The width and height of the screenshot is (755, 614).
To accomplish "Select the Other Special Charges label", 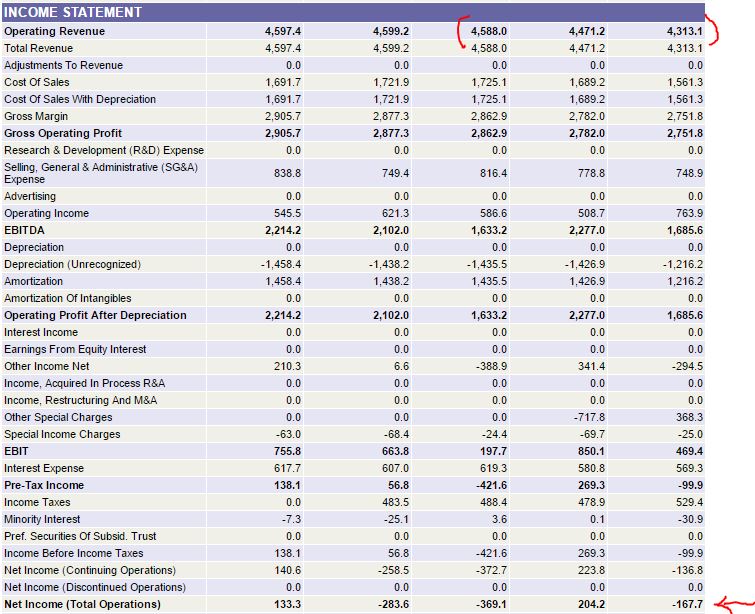I will point(58,418).
